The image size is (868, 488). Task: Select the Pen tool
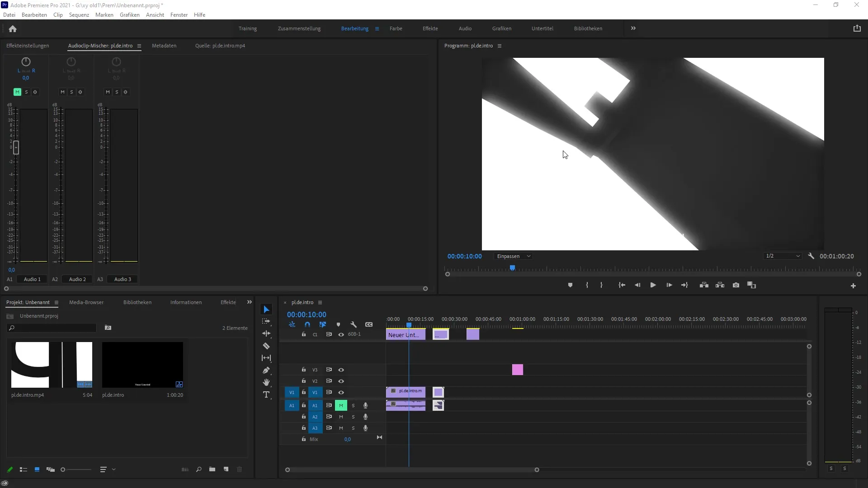(x=266, y=371)
